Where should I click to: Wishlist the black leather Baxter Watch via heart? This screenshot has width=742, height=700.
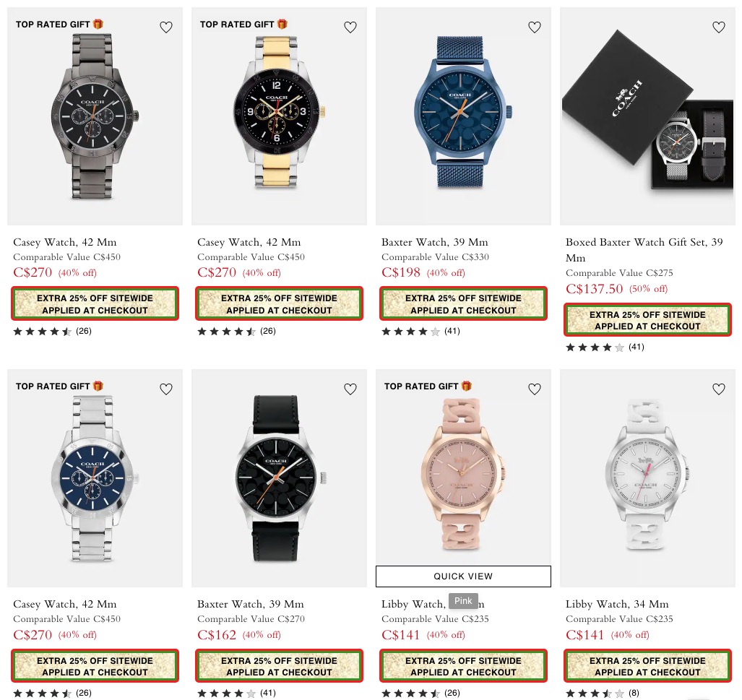[350, 389]
